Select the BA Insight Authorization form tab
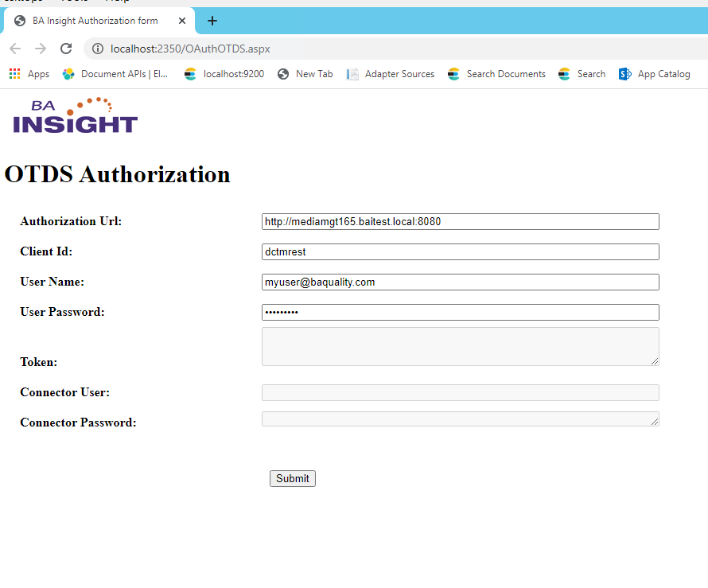Image resolution: width=708 pixels, height=588 pixels. coord(94,21)
